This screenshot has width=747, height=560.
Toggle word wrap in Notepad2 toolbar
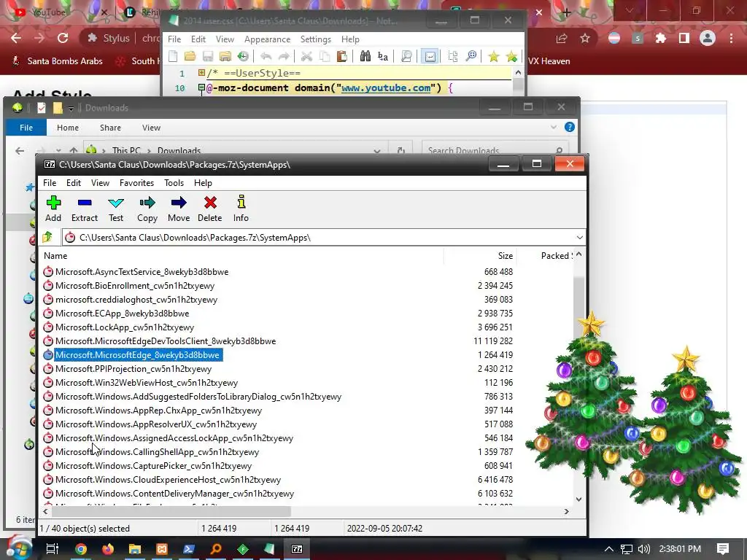click(x=430, y=57)
